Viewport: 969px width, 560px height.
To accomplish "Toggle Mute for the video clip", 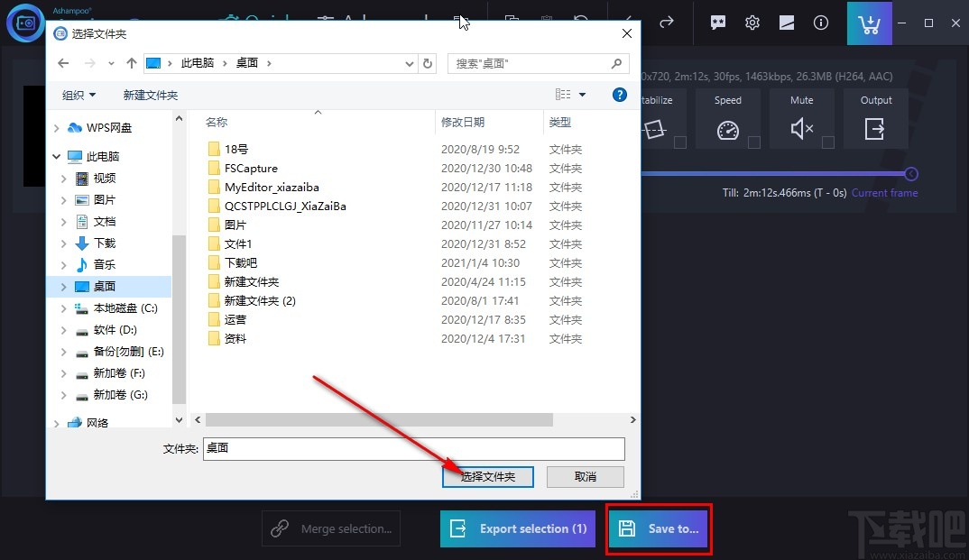I will pyautogui.click(x=801, y=129).
